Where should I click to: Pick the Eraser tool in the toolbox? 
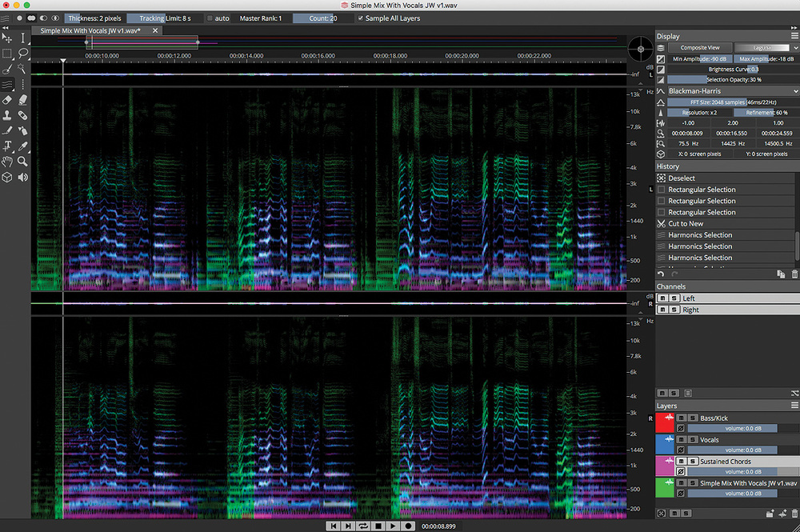pos(7,100)
